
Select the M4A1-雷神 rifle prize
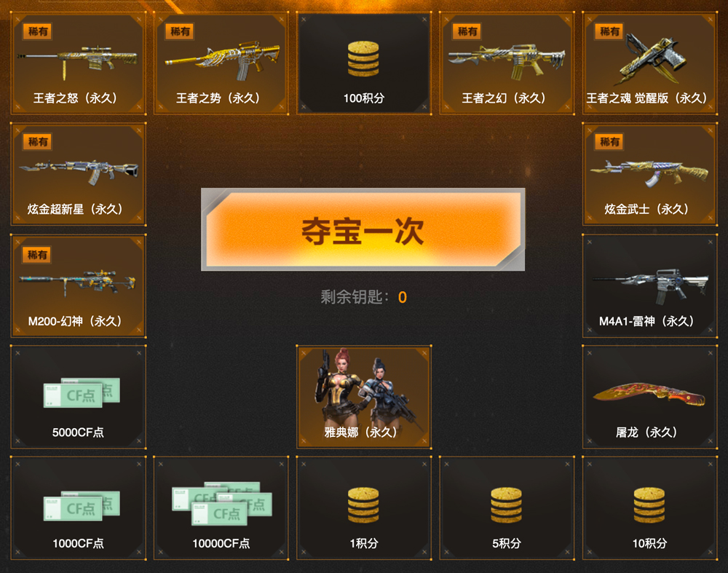(x=650, y=286)
